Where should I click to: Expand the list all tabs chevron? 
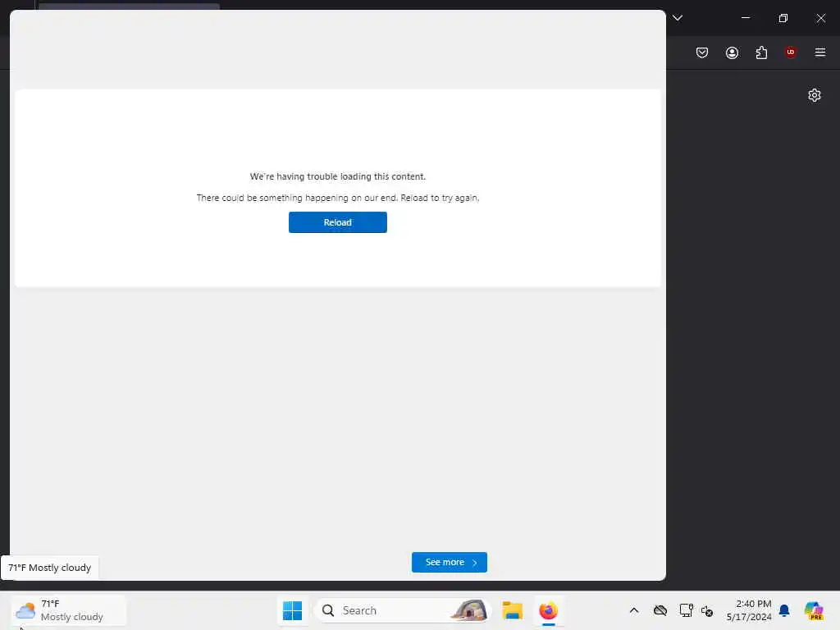click(x=677, y=18)
